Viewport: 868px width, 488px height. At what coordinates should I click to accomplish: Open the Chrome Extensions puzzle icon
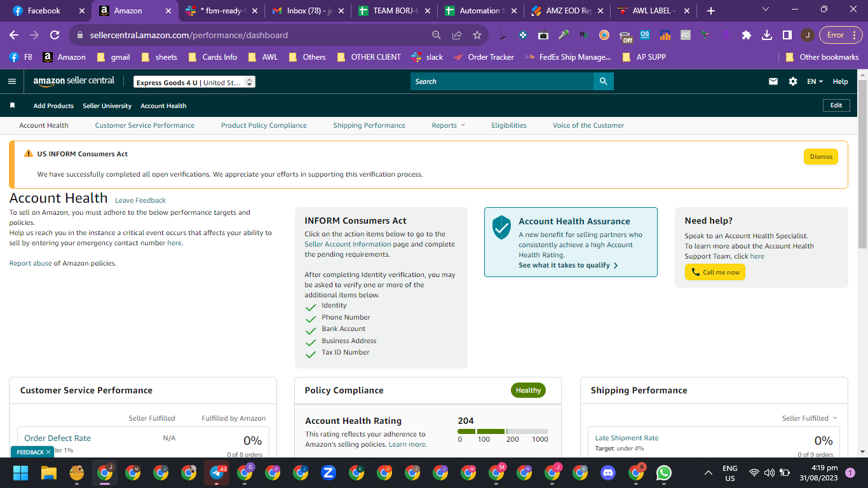[x=747, y=35]
